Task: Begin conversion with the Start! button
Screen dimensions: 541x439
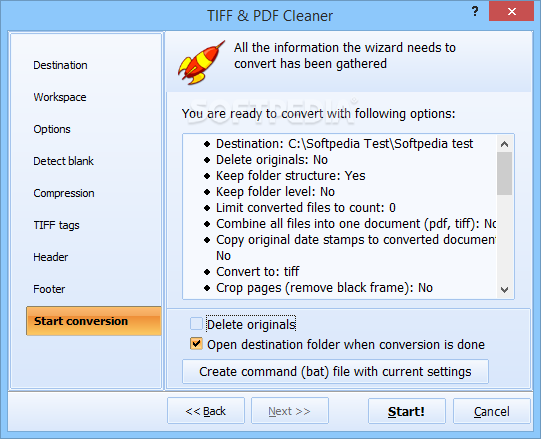Action: point(406,411)
